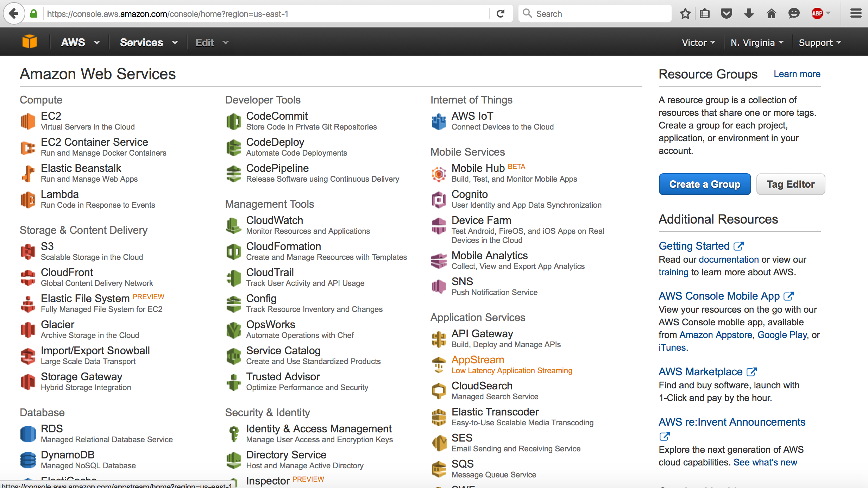Open the AWS IoT icon
Image resolution: width=868 pixels, height=488 pixels.
(439, 121)
